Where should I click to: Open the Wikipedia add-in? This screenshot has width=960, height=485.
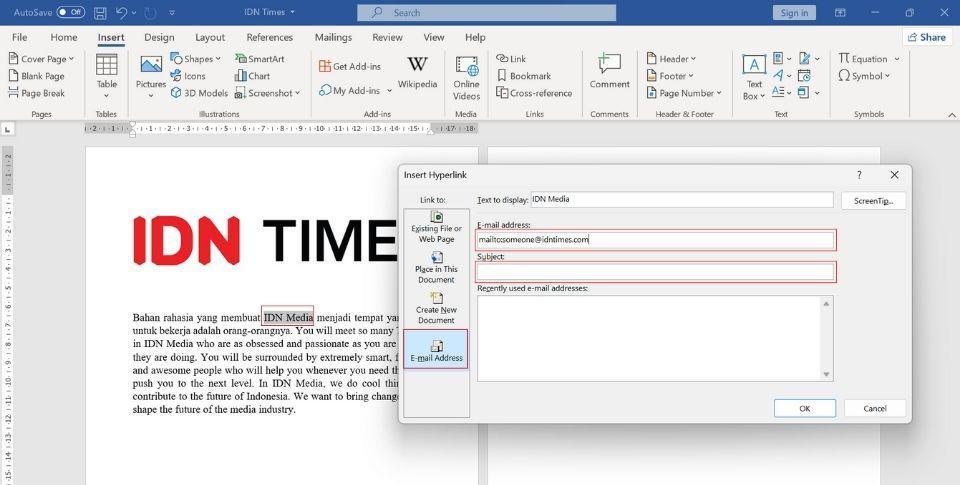(417, 72)
